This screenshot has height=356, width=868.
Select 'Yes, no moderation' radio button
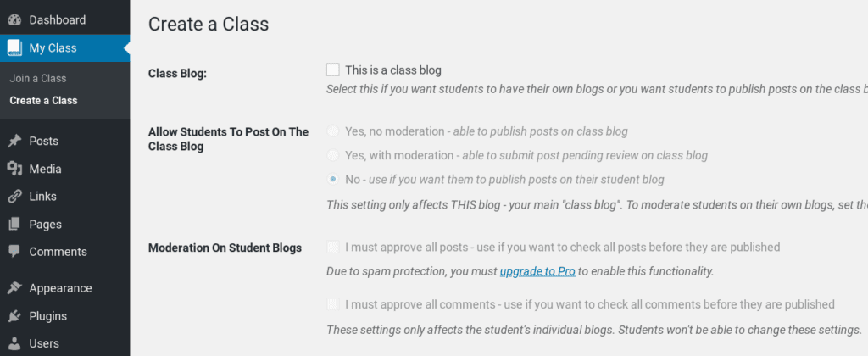click(x=332, y=131)
